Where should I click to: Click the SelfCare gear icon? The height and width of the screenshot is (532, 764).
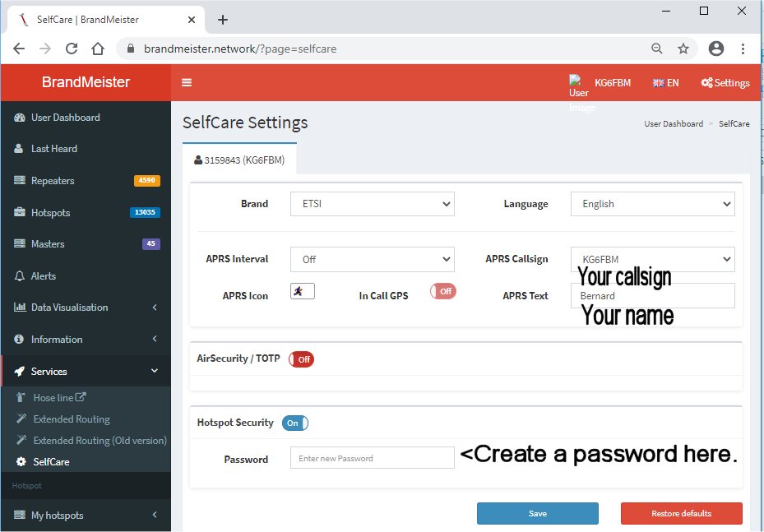21,461
